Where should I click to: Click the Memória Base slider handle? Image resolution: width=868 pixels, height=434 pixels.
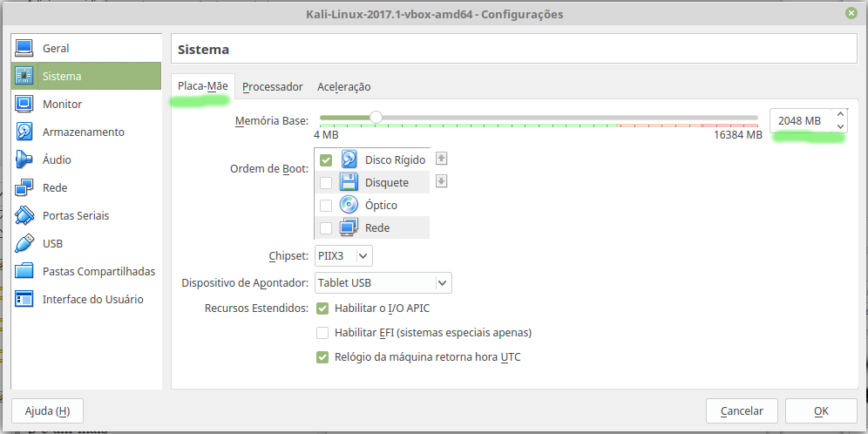[x=376, y=118]
